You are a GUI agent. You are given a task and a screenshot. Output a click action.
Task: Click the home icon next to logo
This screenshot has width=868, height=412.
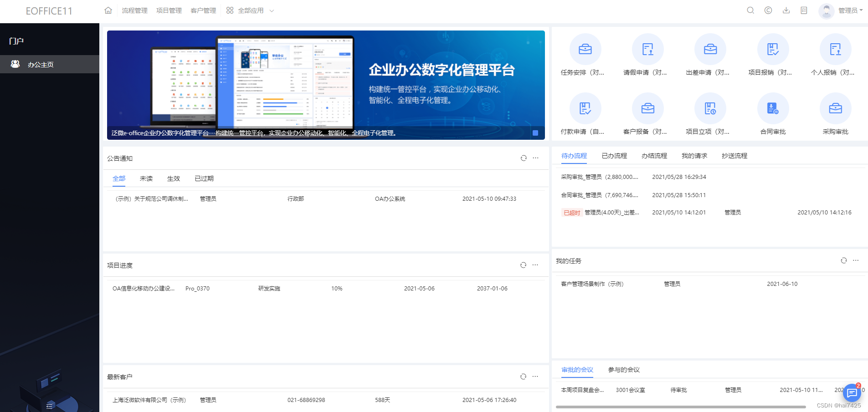coord(108,10)
